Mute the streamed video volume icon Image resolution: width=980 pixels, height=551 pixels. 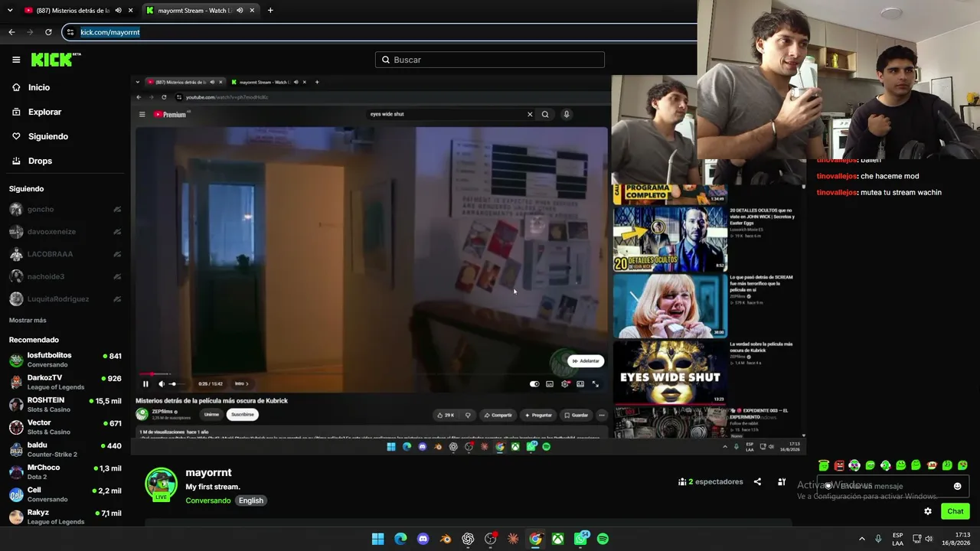161,384
